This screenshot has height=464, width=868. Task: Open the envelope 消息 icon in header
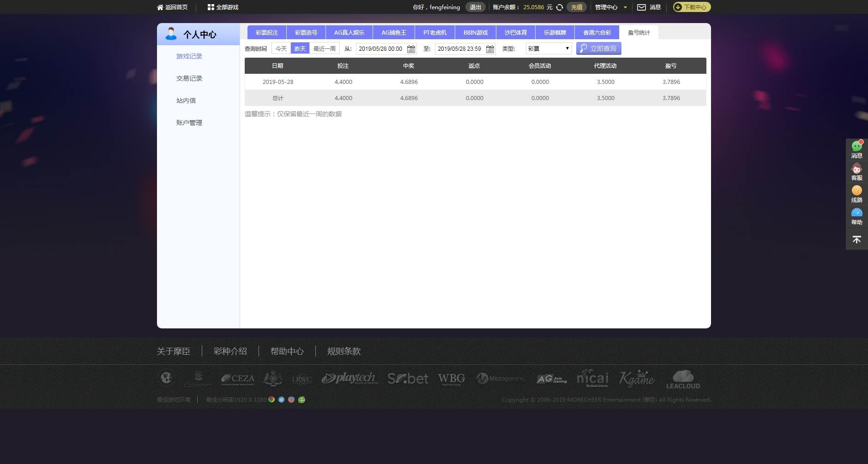(641, 7)
